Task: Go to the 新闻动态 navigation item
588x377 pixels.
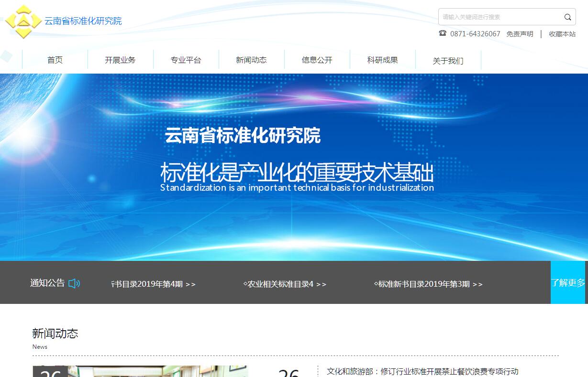Action: coord(251,60)
